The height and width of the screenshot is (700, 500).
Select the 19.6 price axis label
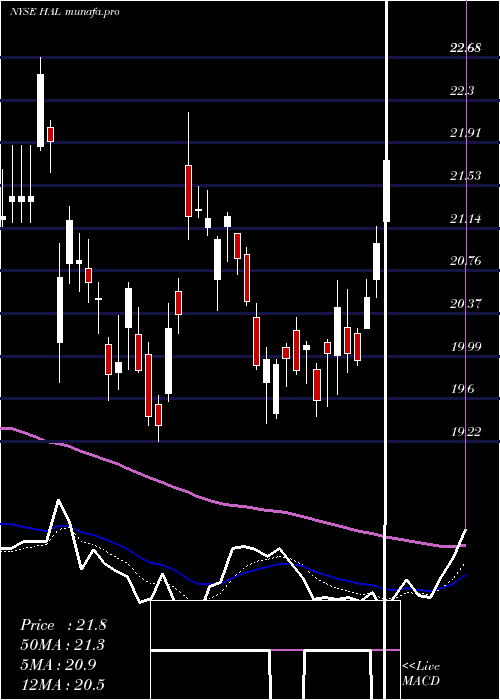(x=462, y=389)
